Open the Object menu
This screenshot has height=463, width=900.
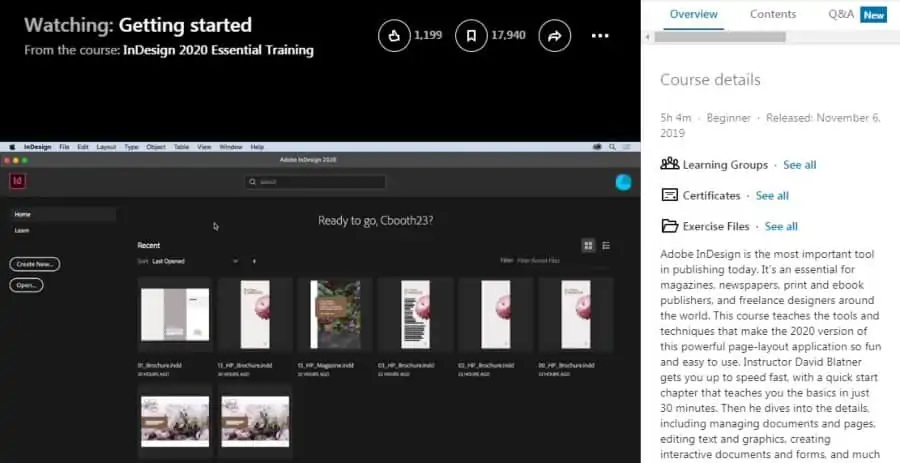coord(156,147)
